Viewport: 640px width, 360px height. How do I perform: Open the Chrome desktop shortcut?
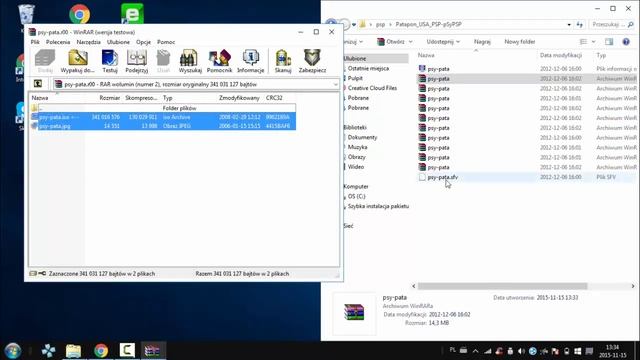point(80,14)
